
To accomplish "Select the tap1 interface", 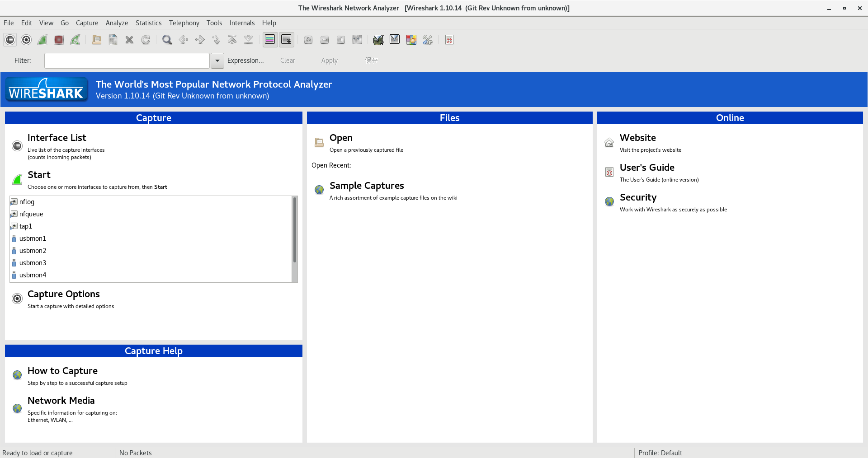I will pos(151,226).
